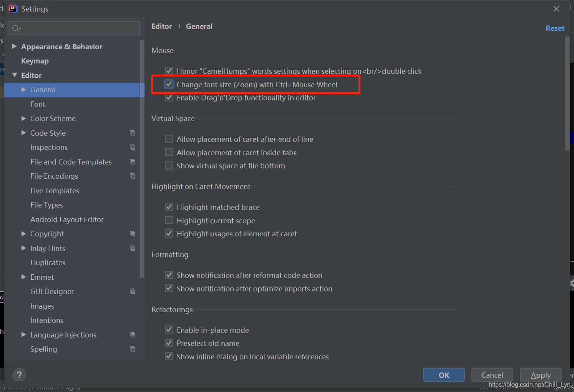Screen dimensions: 574x392
Task: Toggle Highlight usages of element at caret
Action: pyautogui.click(x=169, y=234)
